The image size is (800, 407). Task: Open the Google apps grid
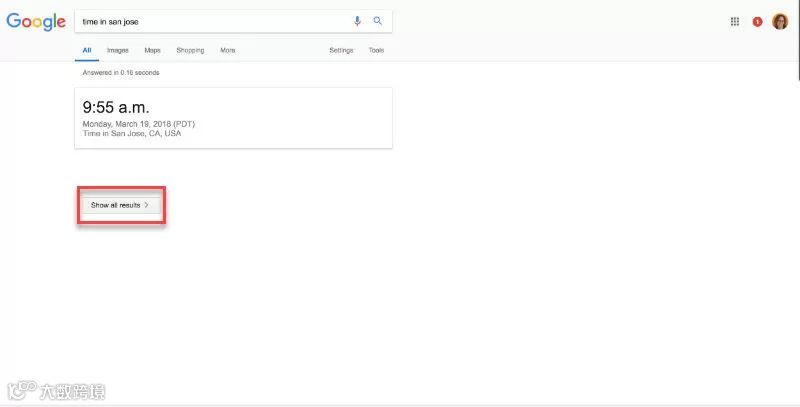[x=735, y=21]
